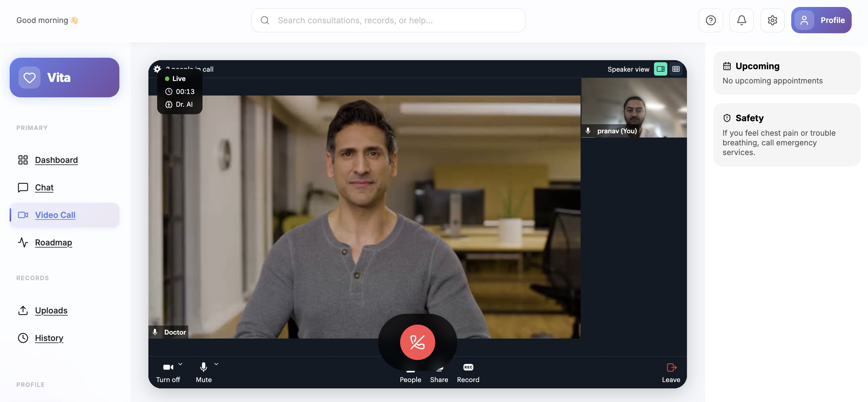Image resolution: width=868 pixels, height=402 pixels.
Task: Open the Profile button
Action: (x=821, y=20)
